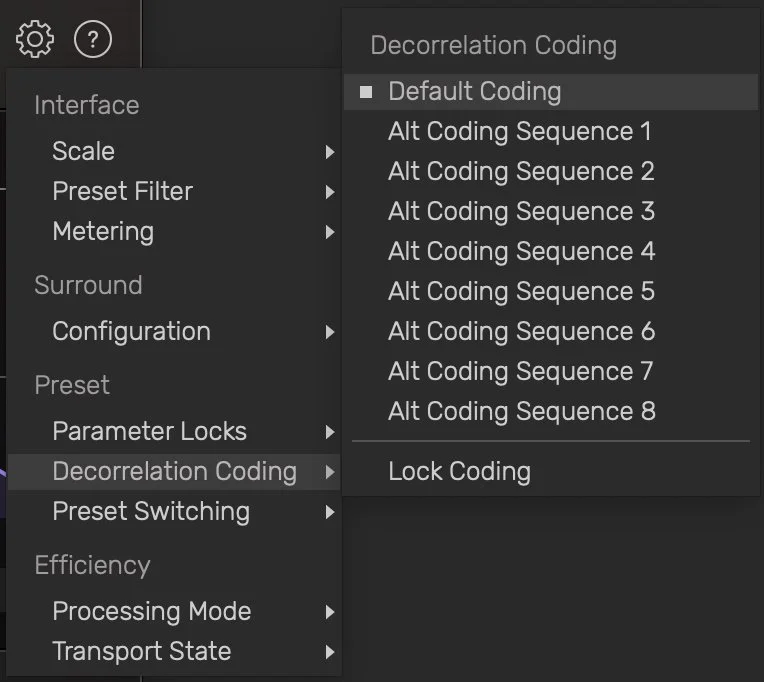764x682 pixels.
Task: Select Alt Coding Sequence 6
Action: 521,332
